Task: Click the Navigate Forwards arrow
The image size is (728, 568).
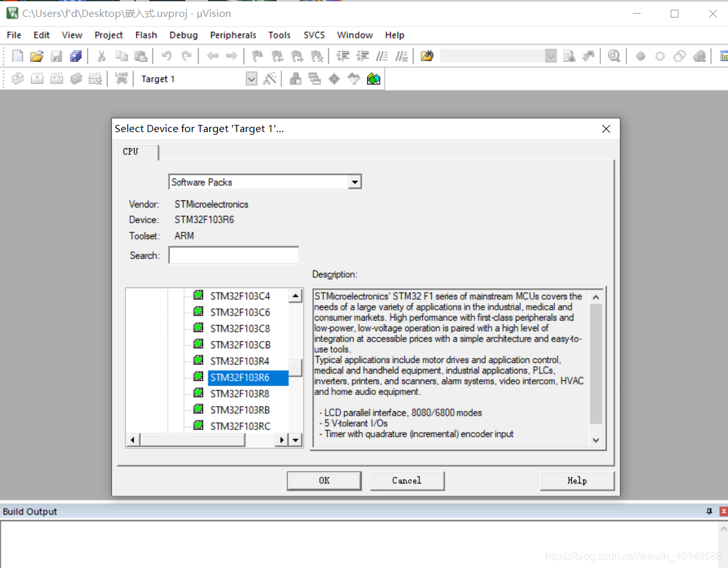Action: tap(232, 56)
